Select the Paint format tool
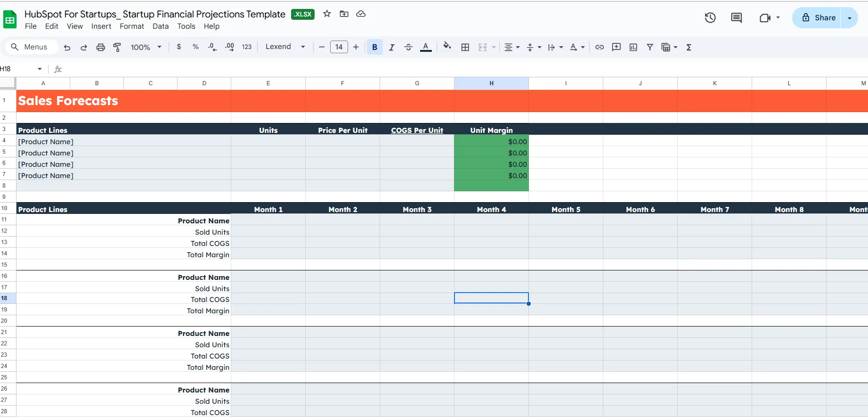The image size is (868, 417). [x=117, y=47]
